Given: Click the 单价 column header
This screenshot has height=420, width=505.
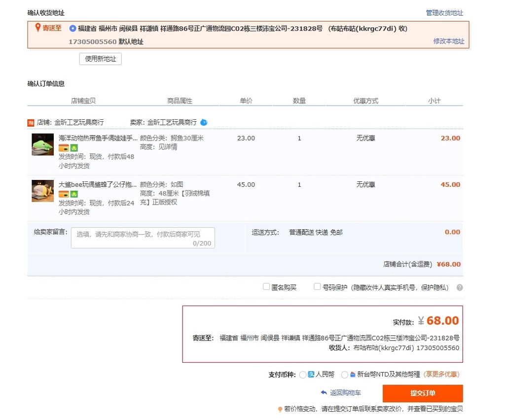Looking at the screenshot, I should click(x=246, y=101).
